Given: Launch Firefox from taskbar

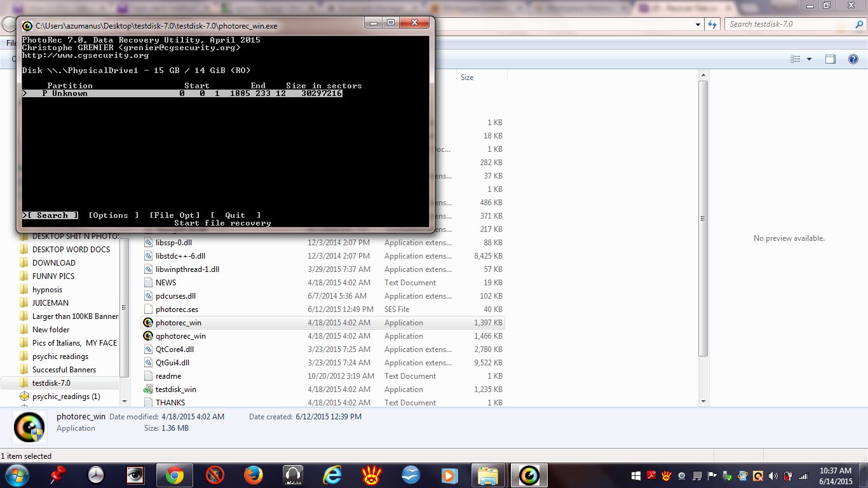Looking at the screenshot, I should tap(253, 475).
